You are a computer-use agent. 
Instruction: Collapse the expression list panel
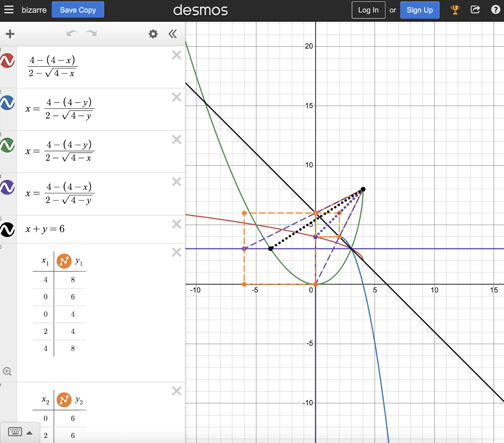tap(173, 34)
